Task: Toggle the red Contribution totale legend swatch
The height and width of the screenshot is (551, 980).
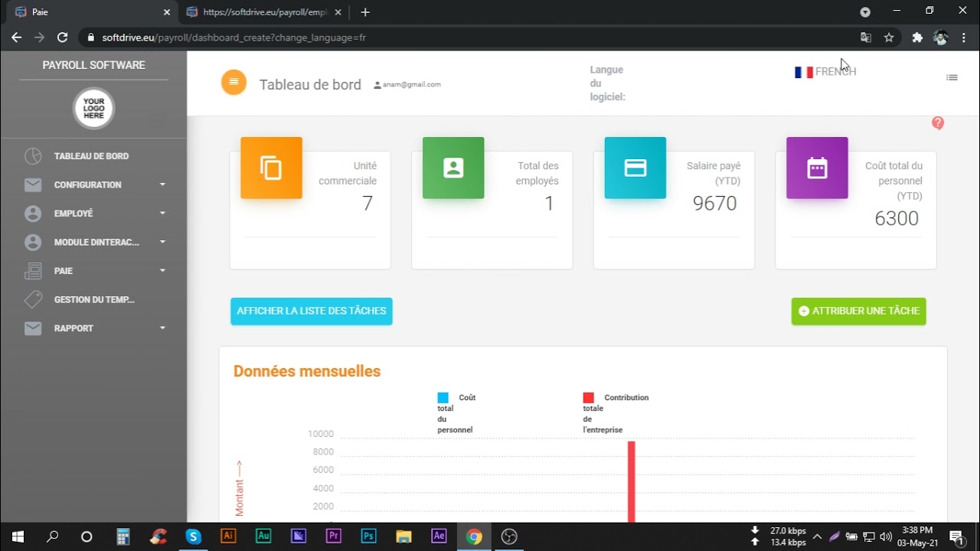Action: (x=588, y=398)
